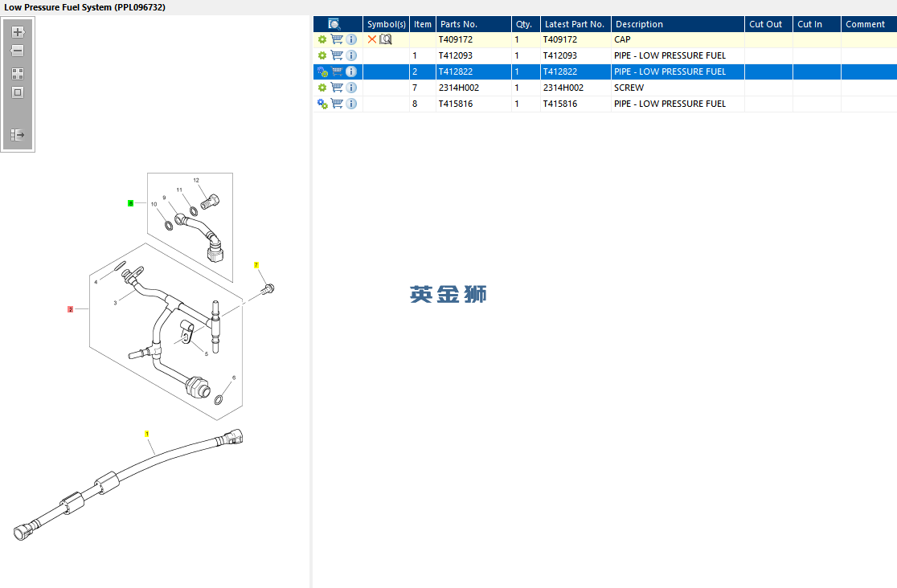Click green gear icon for T412093
This screenshot has height=588, width=897.
click(x=322, y=55)
